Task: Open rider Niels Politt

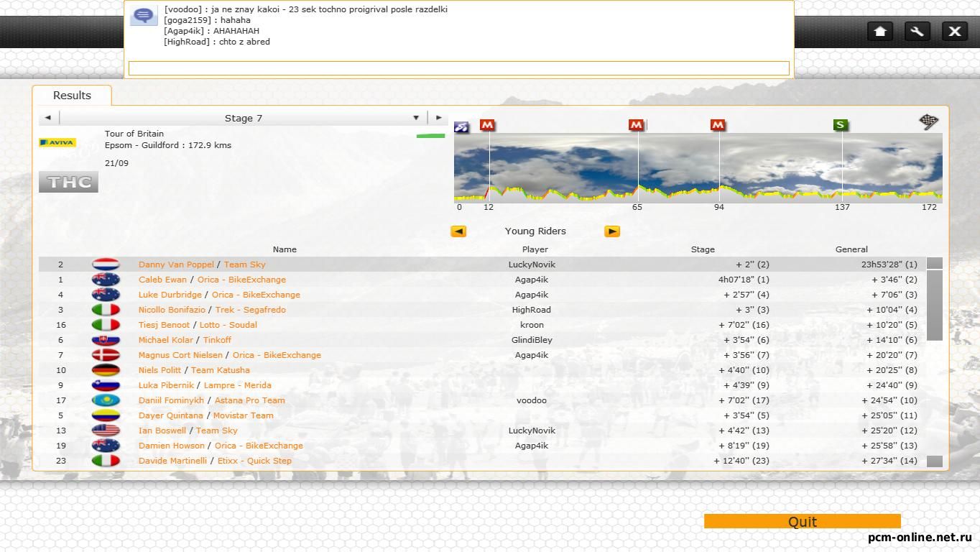Action: point(160,370)
